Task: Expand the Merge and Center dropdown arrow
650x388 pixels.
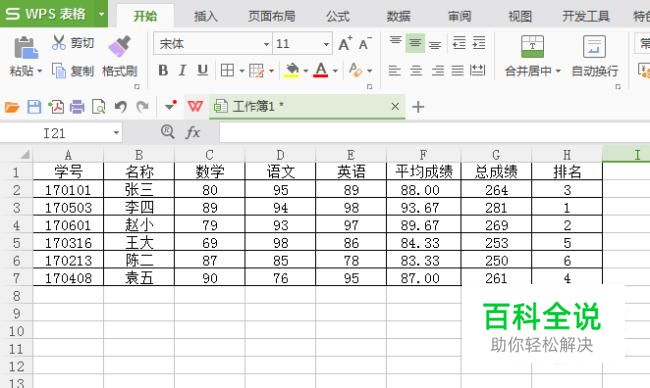Action: 558,71
